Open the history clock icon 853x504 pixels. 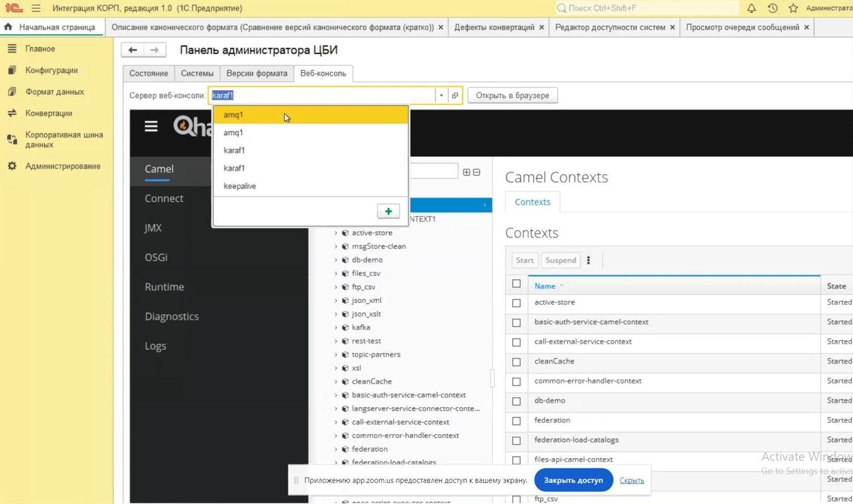click(x=772, y=8)
